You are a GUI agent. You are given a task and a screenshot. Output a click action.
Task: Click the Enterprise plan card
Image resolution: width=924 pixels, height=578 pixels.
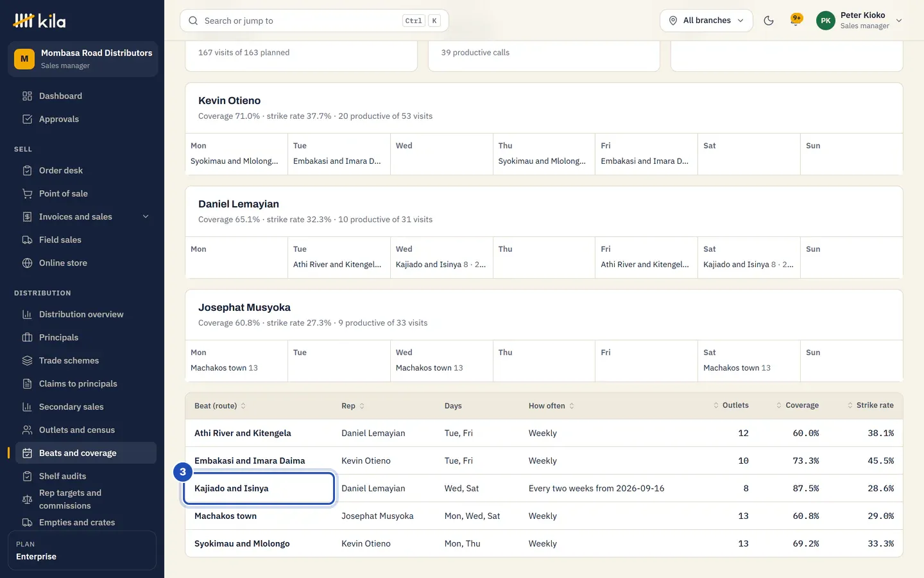(82, 550)
